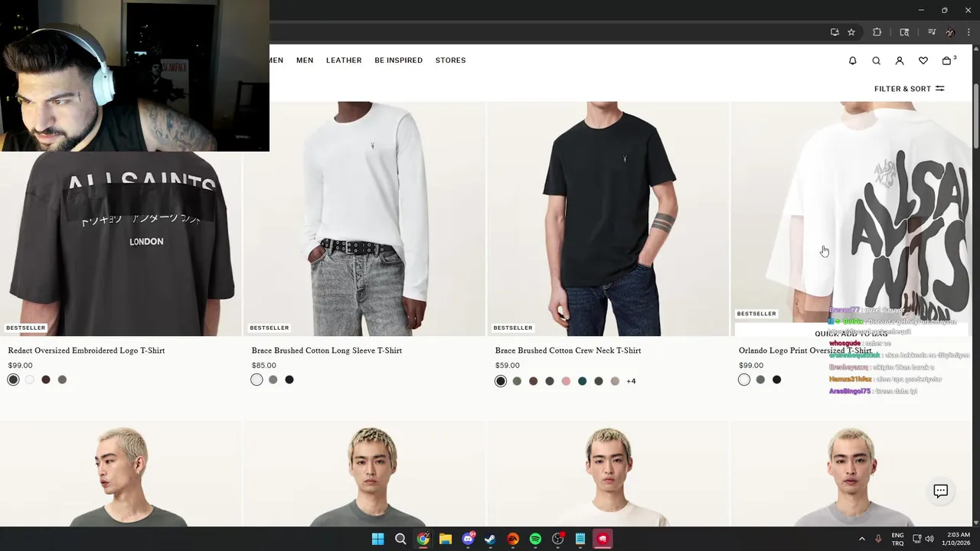Open the account profile icon
Viewport: 980px width, 551px height.
(x=900, y=60)
